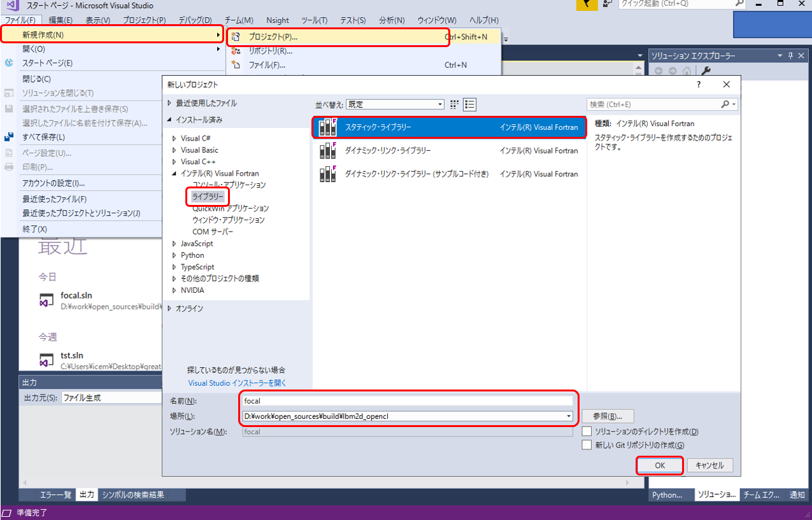Viewport: 812px width, 520px height.
Task: Click the OK button
Action: coord(660,465)
